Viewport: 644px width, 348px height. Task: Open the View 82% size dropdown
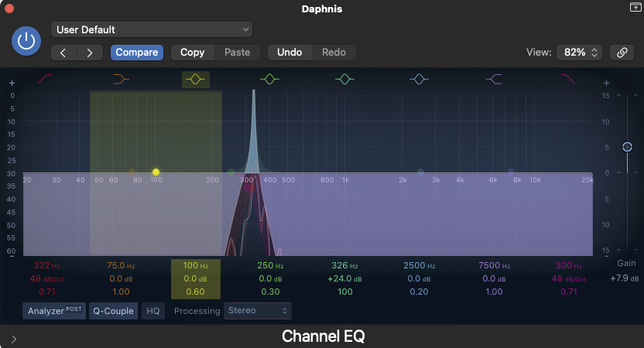coord(579,53)
